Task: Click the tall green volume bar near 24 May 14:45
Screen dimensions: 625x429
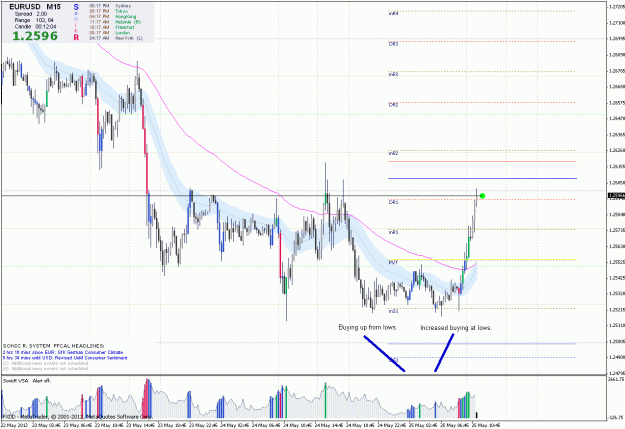Action: [325, 400]
